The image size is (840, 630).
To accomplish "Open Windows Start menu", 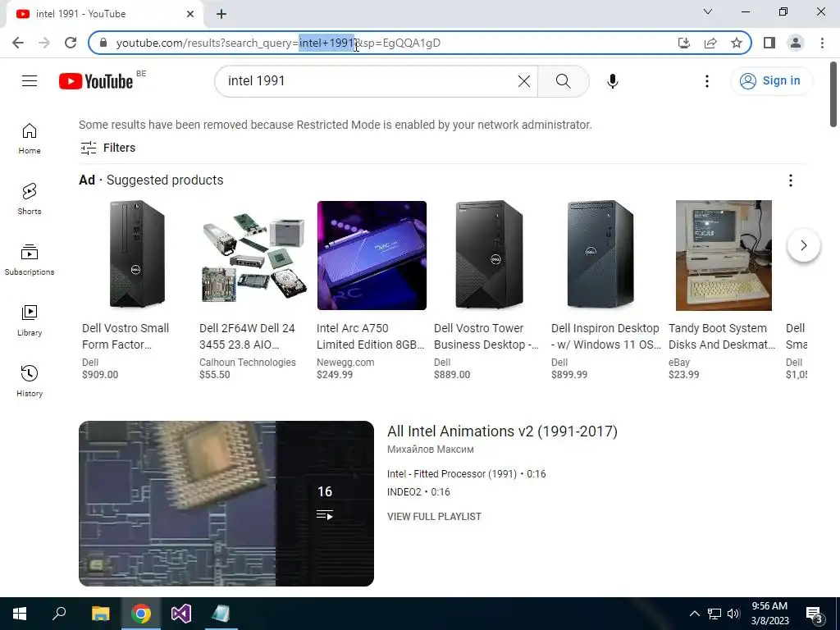I will click(20, 614).
